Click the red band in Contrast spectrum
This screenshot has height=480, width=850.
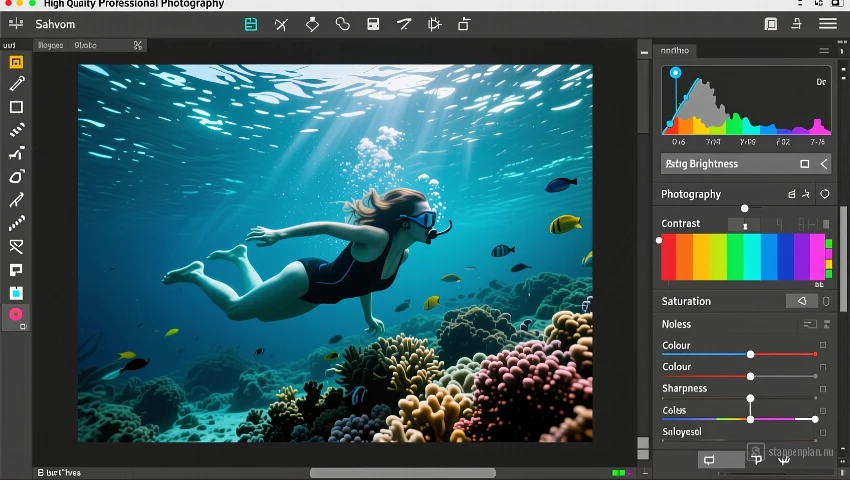(x=668, y=257)
